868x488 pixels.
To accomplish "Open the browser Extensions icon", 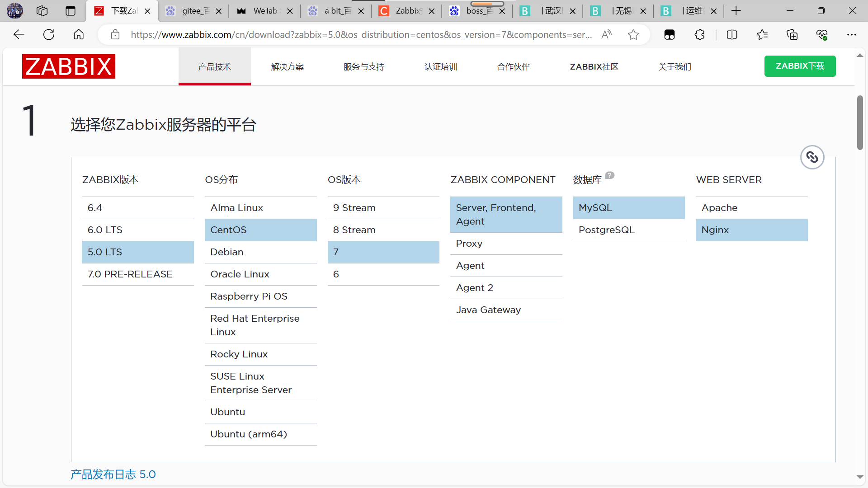I will pos(699,34).
